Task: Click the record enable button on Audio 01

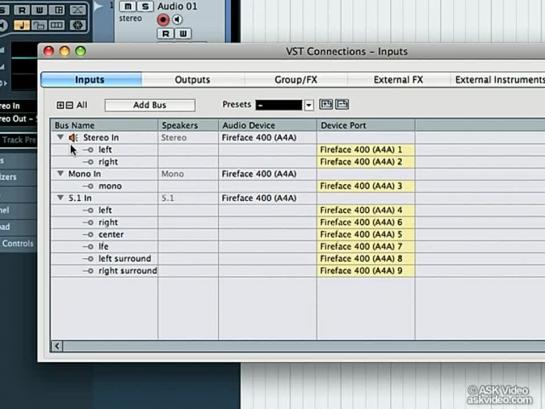Action: tap(163, 20)
